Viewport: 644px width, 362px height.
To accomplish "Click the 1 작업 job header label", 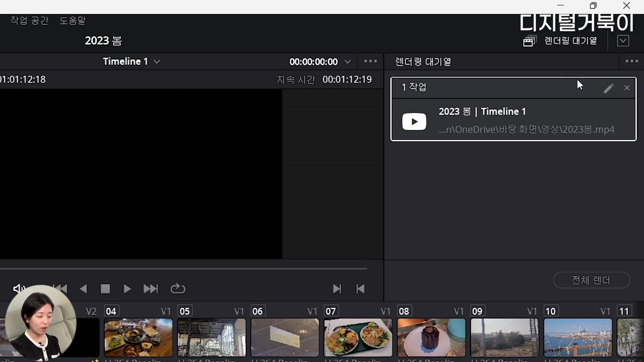I will [x=414, y=87].
